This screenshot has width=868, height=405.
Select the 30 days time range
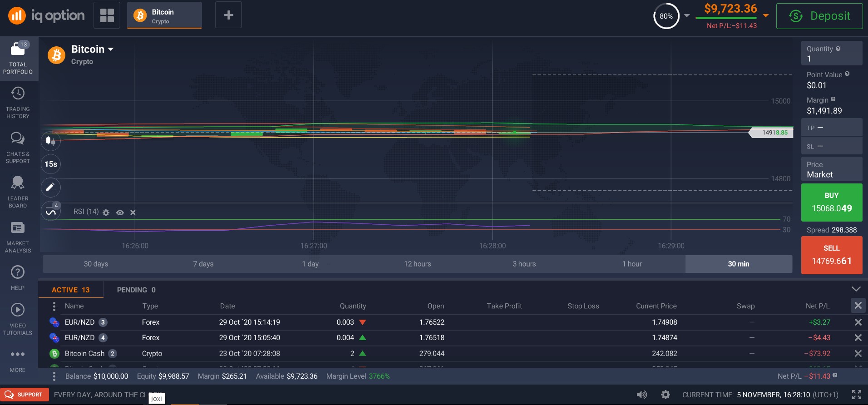pos(96,264)
